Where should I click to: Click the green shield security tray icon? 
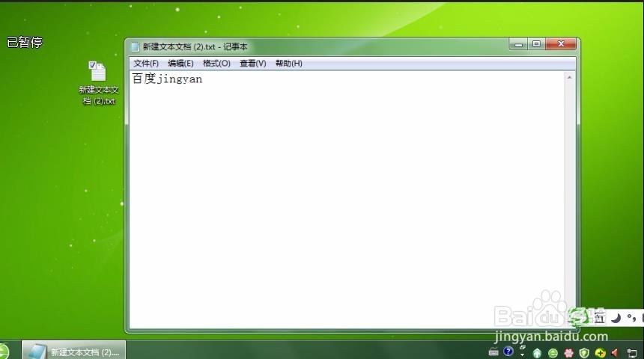584,353
